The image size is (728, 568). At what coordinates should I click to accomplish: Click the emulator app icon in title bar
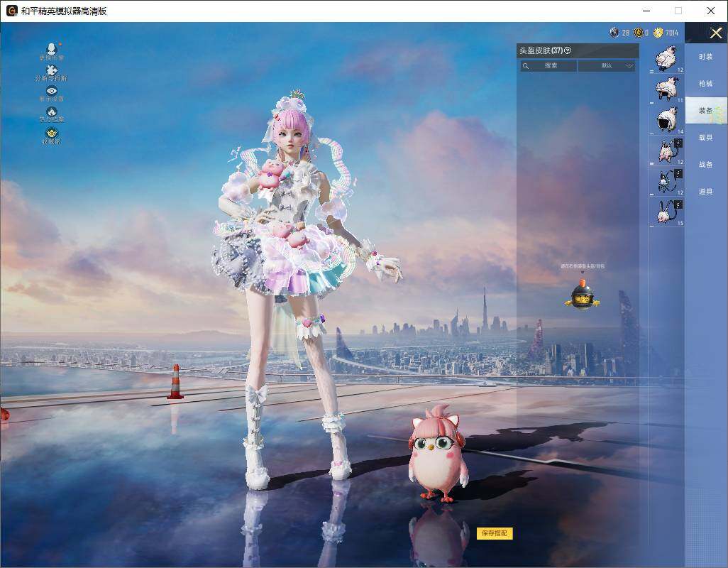click(x=11, y=11)
